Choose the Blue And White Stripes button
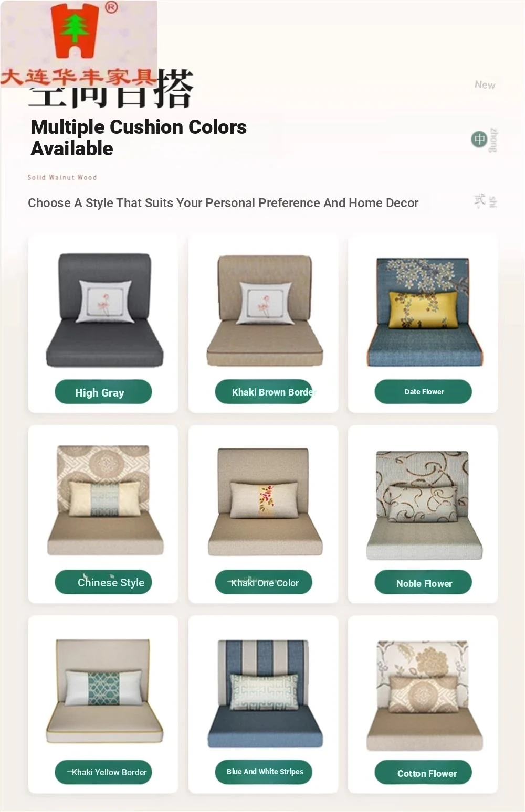Screen dimensions: 525x812 pyautogui.click(x=264, y=772)
